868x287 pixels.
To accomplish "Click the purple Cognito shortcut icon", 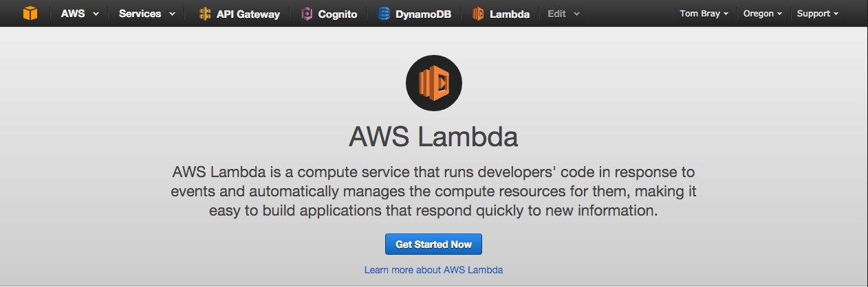I will (x=307, y=14).
